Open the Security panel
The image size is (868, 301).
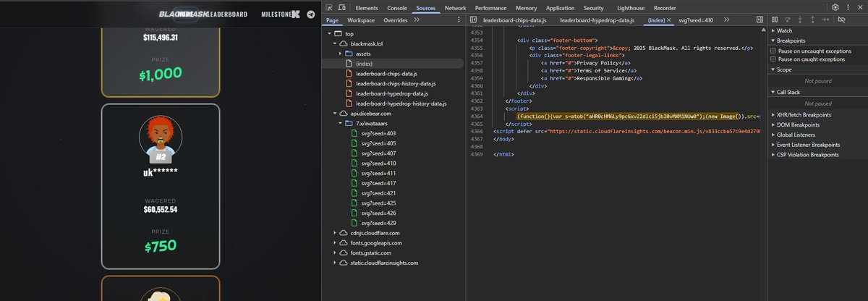click(594, 7)
